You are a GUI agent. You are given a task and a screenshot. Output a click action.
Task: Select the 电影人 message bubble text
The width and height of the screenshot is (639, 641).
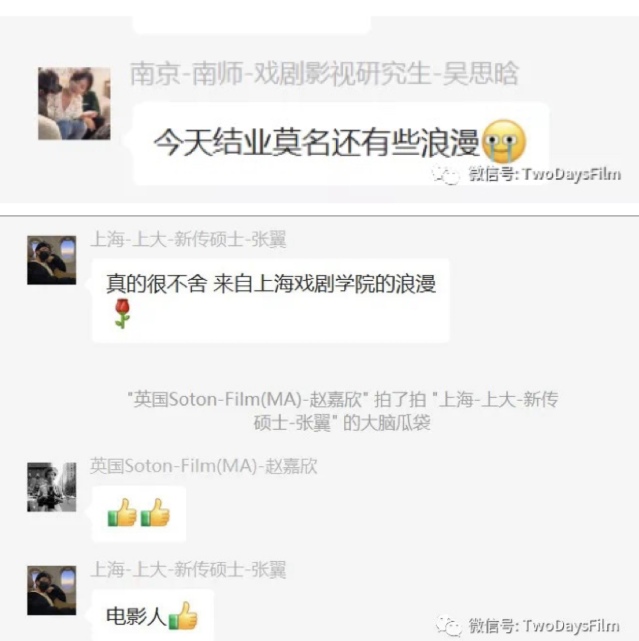(136, 616)
